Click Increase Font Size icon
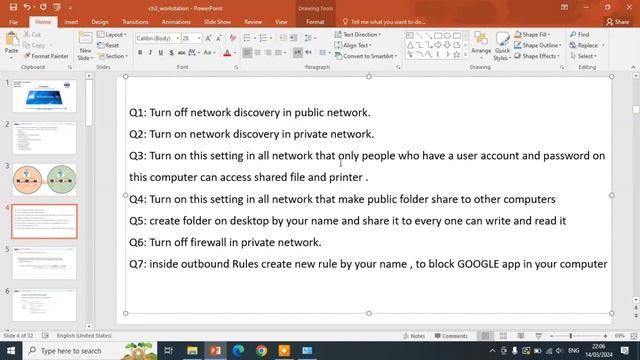 [x=209, y=38]
